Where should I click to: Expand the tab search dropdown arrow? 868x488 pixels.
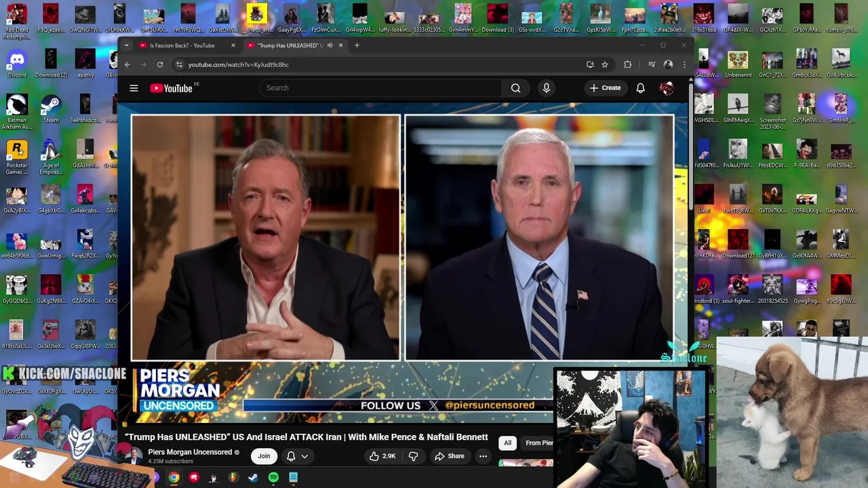(127, 45)
